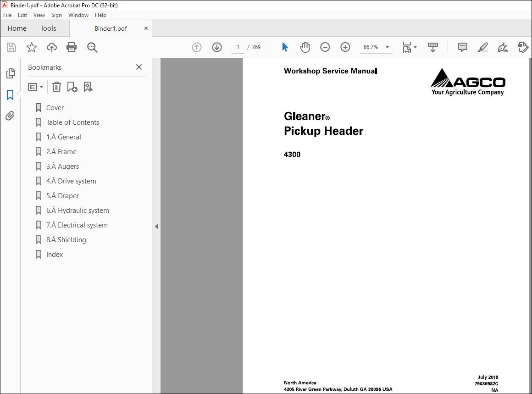Choose the Selection arrow tool
Viewport: 532px width, 394px height.
[285, 47]
